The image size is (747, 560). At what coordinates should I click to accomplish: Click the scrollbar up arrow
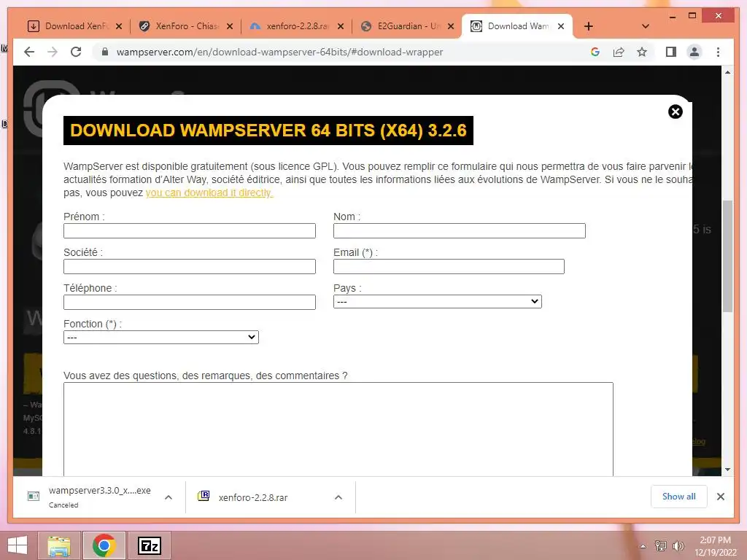pyautogui.click(x=727, y=72)
